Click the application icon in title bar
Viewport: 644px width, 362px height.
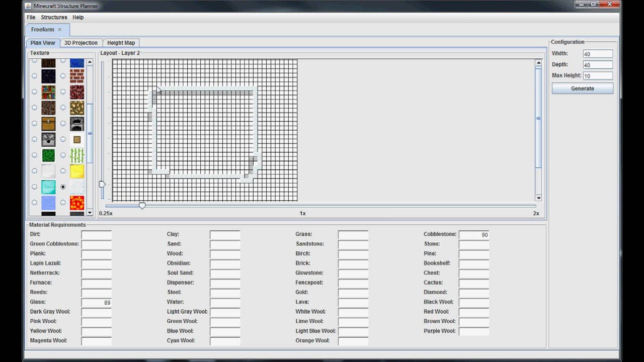click(x=29, y=6)
